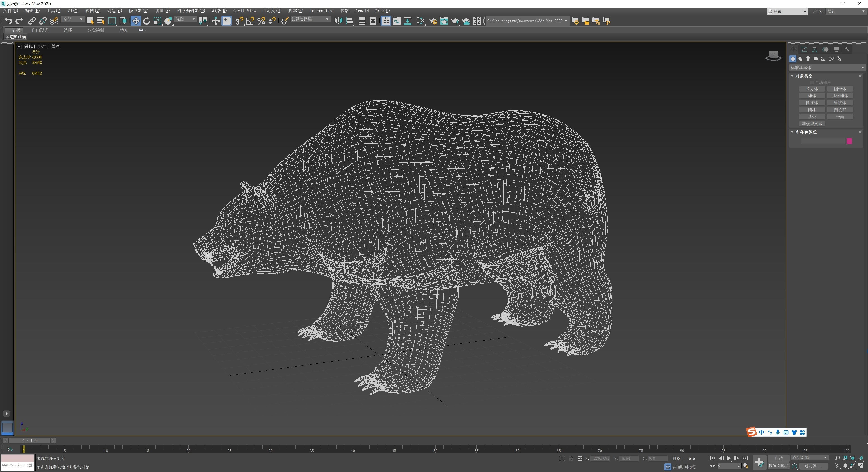The image size is (868, 472).
Task: Switch to the 对象绘制 ribbon tab
Action: coord(96,30)
